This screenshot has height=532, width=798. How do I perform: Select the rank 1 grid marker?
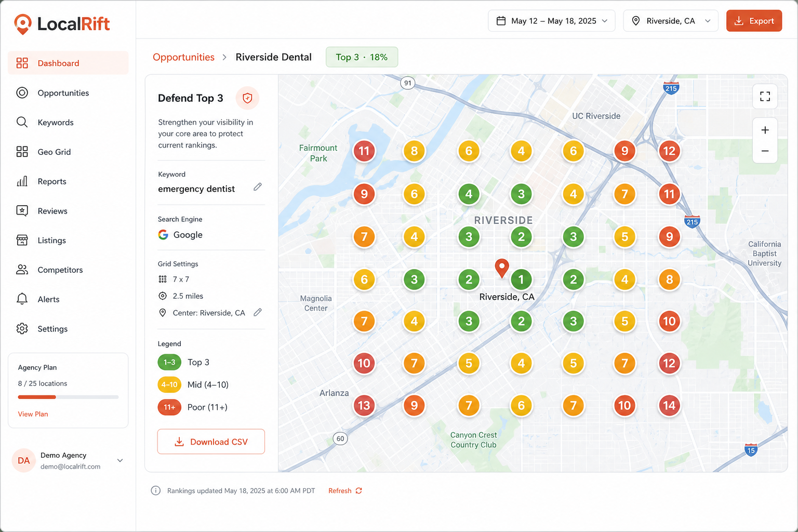[521, 280]
